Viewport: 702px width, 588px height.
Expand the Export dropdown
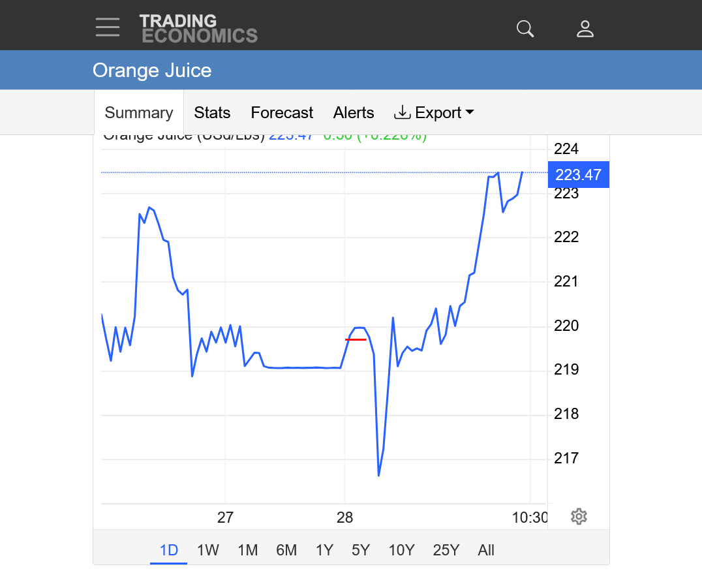point(434,113)
